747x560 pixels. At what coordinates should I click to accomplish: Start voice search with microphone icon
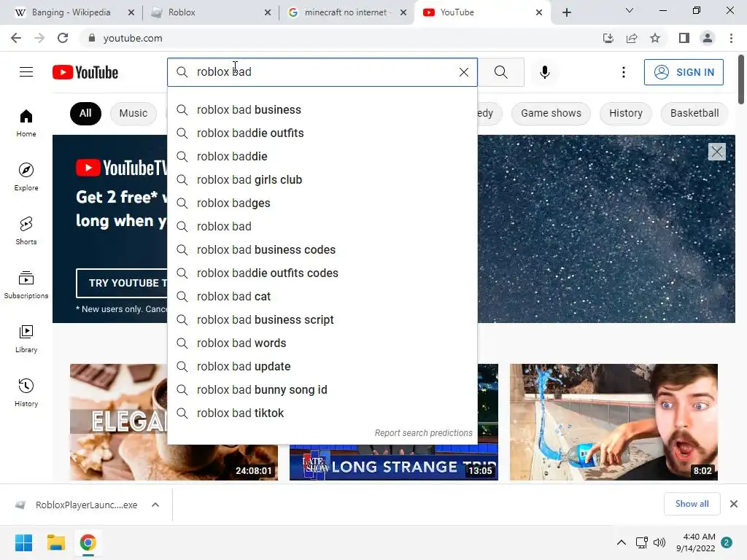(544, 72)
